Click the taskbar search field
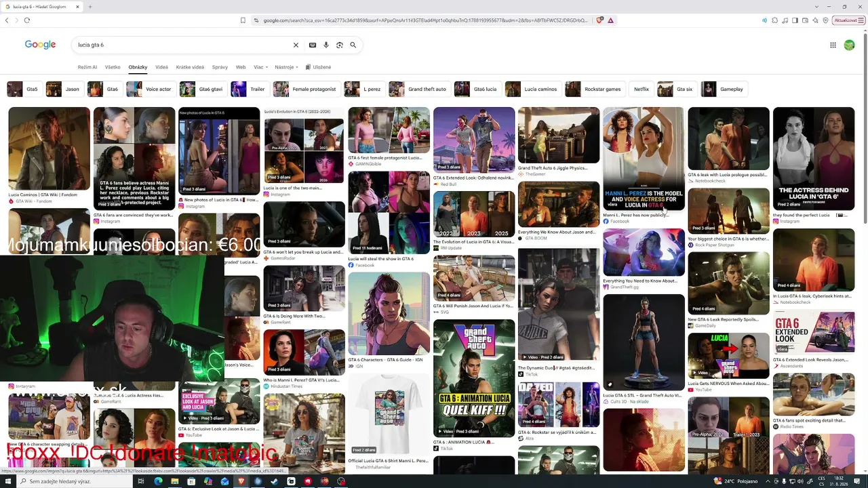 tap(73, 481)
